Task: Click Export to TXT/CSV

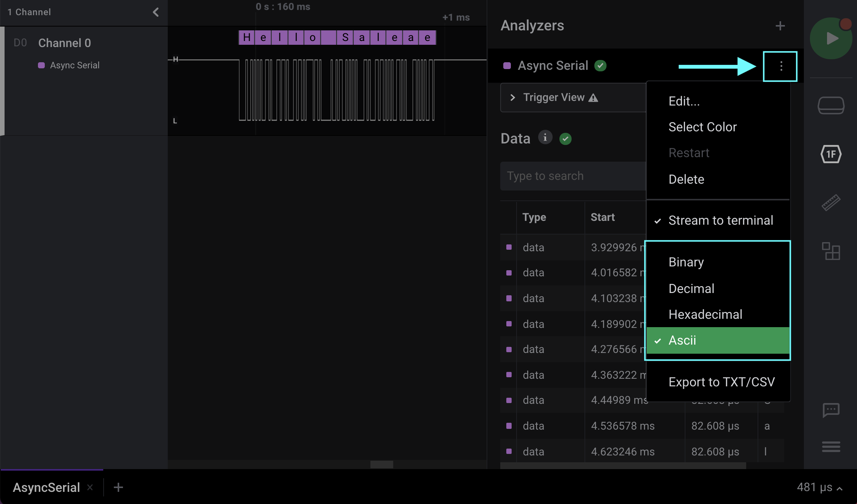Action: click(721, 382)
